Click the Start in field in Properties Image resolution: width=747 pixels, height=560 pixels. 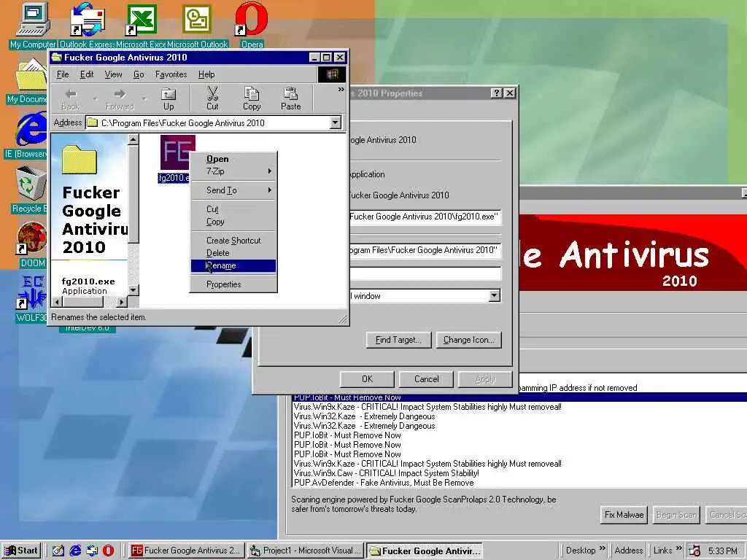click(425, 250)
